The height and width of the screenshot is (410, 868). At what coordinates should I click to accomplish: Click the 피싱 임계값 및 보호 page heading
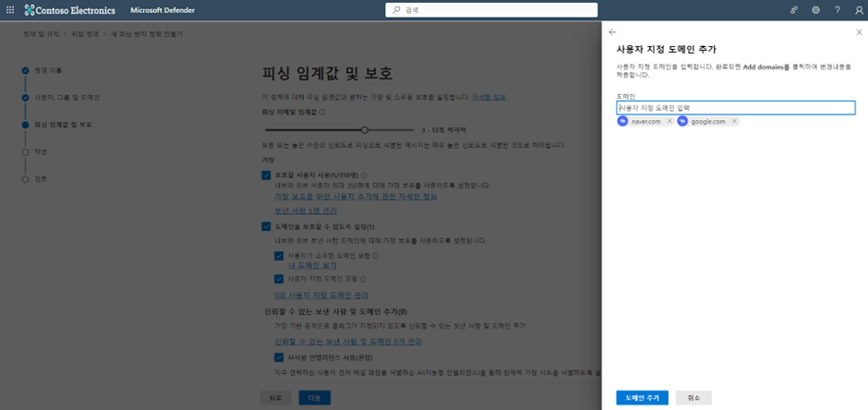point(327,74)
